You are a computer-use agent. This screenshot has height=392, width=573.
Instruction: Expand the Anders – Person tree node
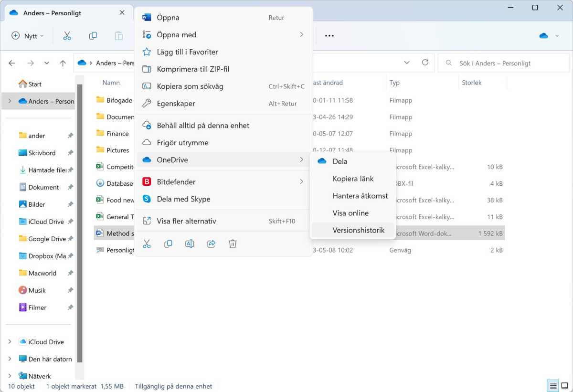(x=10, y=101)
